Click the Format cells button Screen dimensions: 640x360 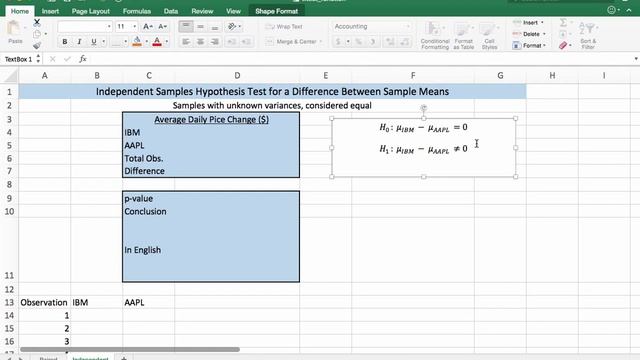[529, 45]
